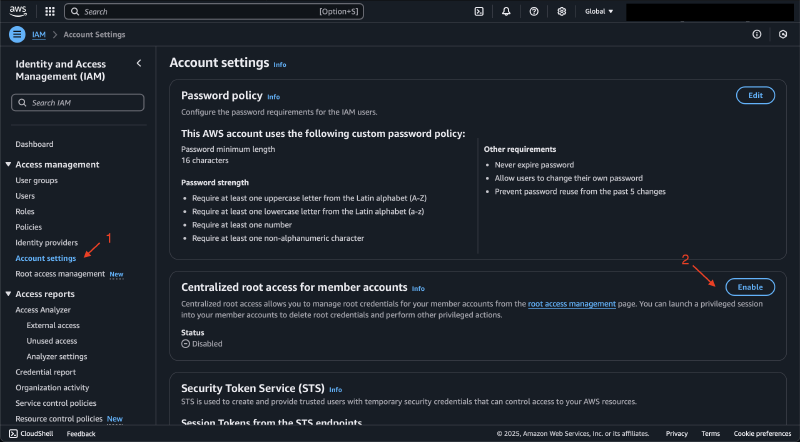
Task: Open Dashboard in the sidebar
Action: point(34,144)
